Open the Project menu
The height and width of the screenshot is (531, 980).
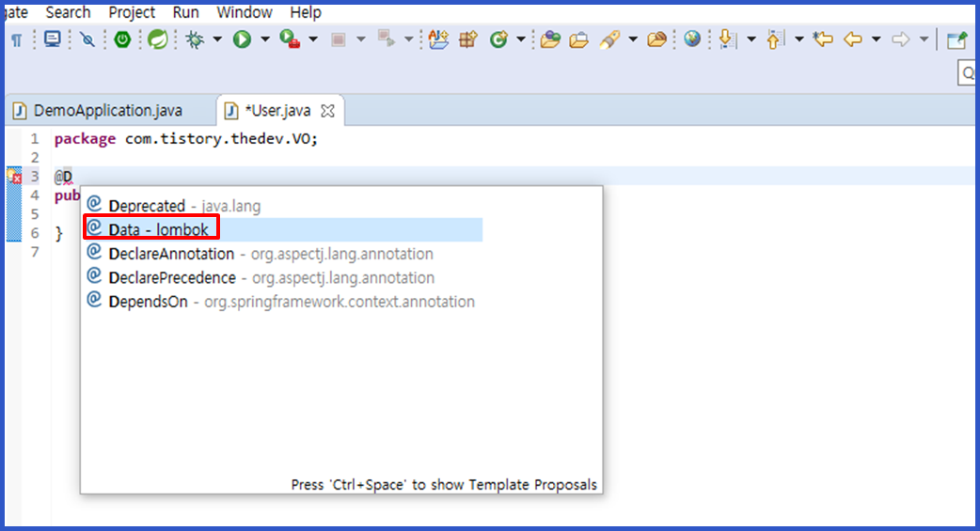coord(132,12)
